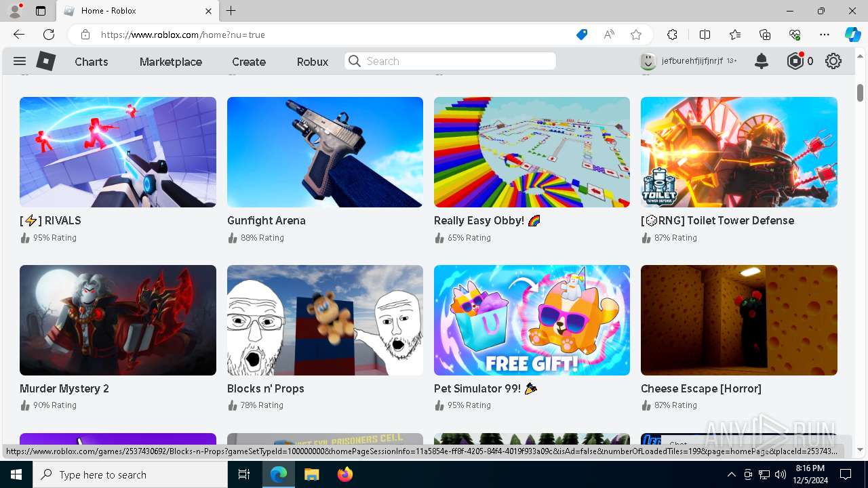Open the shopping price tag icon
Image resolution: width=868 pixels, height=488 pixels.
[x=582, y=35]
